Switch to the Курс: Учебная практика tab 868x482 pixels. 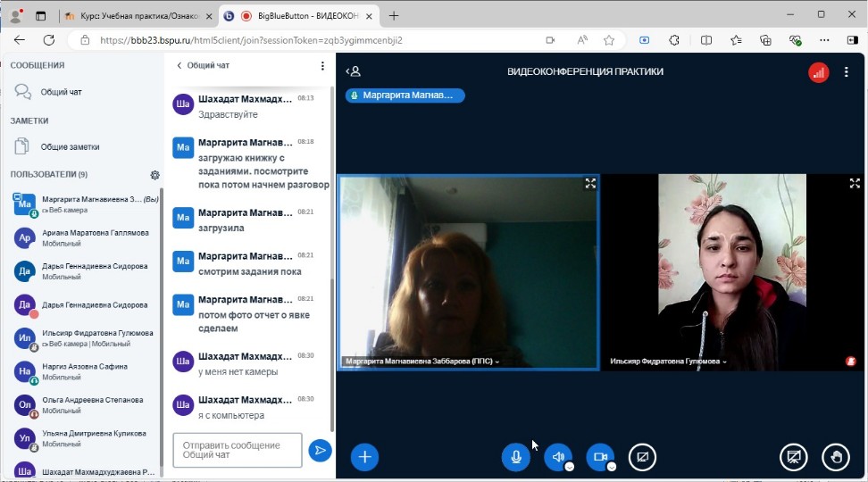pyautogui.click(x=138, y=16)
